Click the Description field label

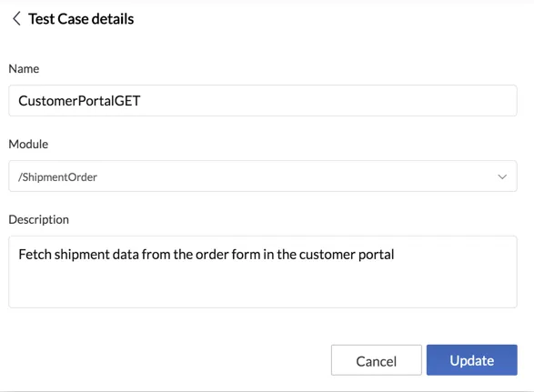[38, 220]
